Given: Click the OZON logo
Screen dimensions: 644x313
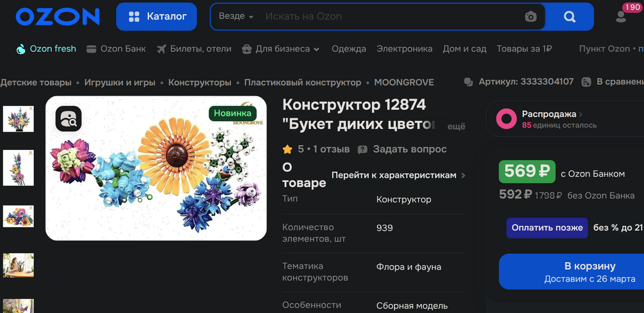Looking at the screenshot, I should point(57,17).
